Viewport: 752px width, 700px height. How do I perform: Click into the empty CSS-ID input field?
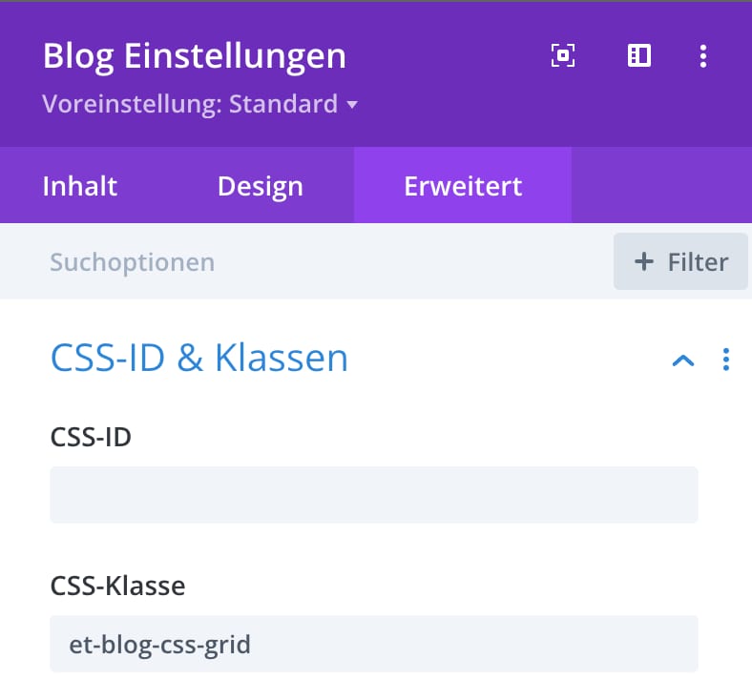(374, 494)
